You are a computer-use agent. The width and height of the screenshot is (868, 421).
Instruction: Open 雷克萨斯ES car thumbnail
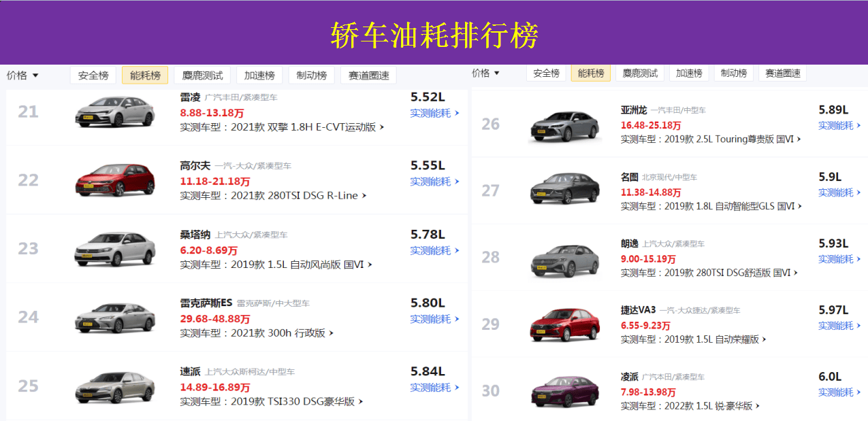tap(115, 318)
